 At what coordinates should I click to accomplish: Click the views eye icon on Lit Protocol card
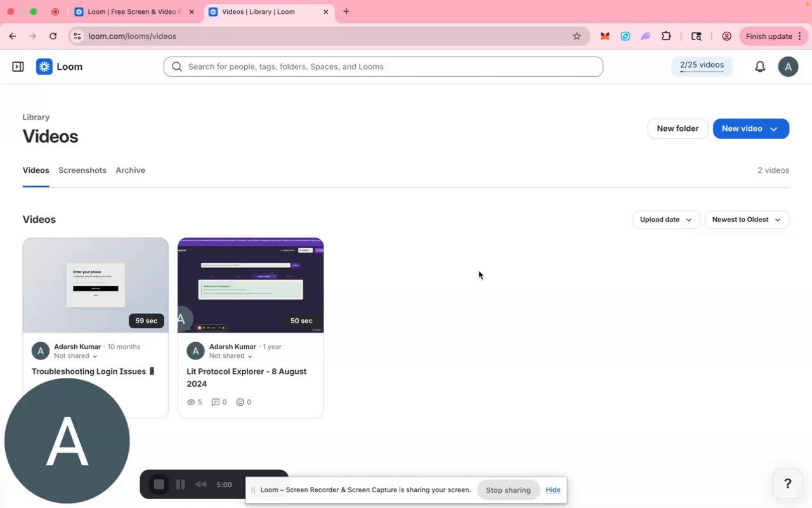coord(191,402)
